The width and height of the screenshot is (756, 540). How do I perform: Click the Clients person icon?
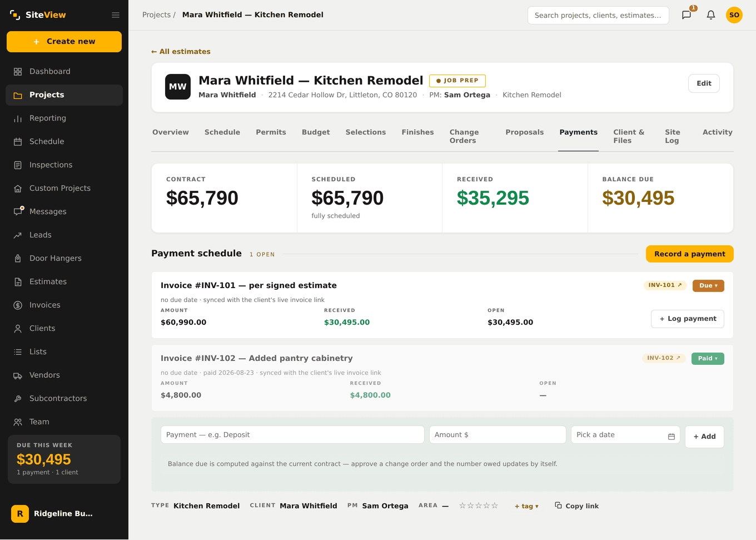point(18,329)
